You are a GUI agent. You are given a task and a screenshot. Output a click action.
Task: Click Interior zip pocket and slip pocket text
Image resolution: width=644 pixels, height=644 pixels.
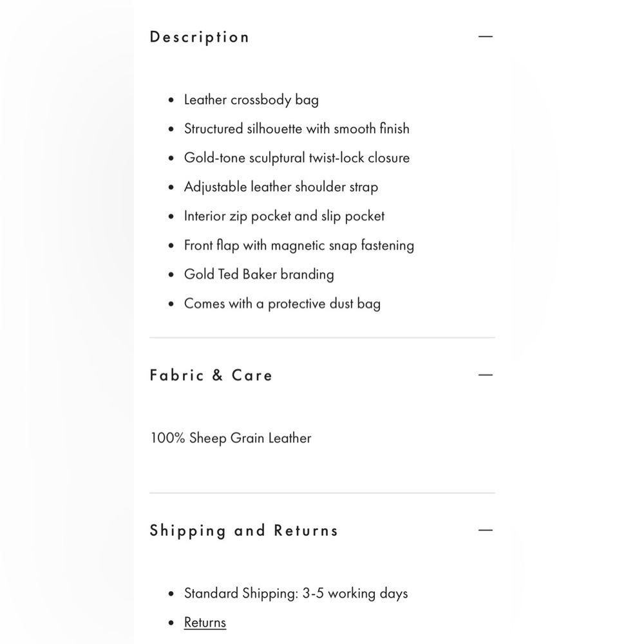click(284, 216)
